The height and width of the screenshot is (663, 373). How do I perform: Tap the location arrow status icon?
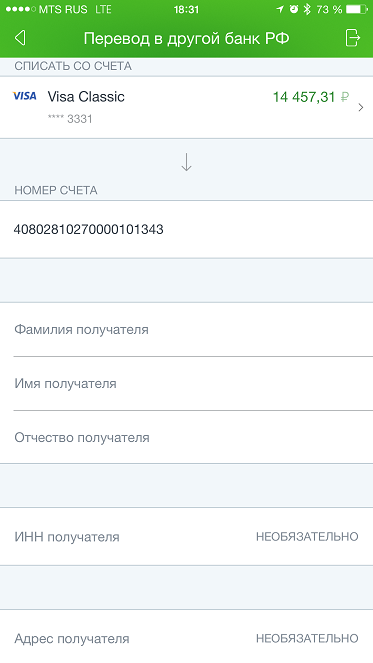(280, 9)
